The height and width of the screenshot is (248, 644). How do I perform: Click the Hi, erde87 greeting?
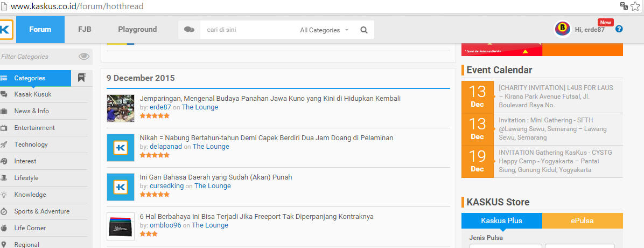590,30
